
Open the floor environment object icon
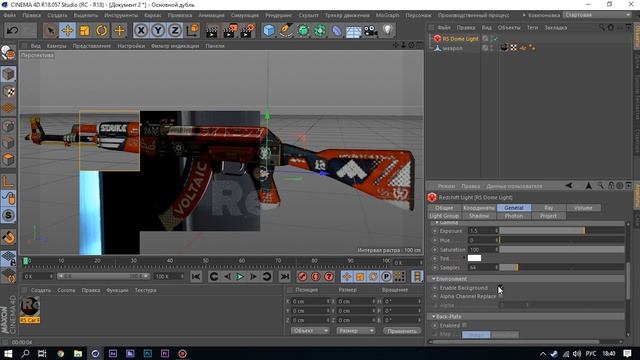(353, 31)
